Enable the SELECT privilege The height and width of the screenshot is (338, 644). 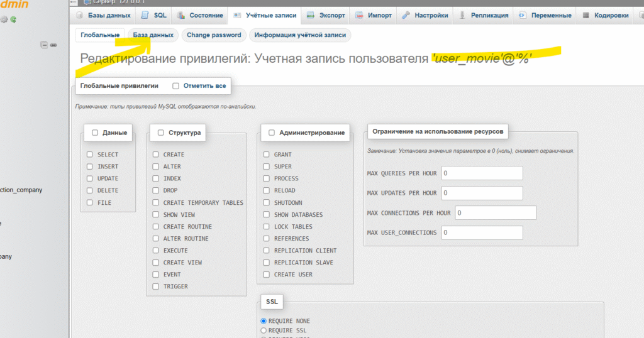(89, 154)
